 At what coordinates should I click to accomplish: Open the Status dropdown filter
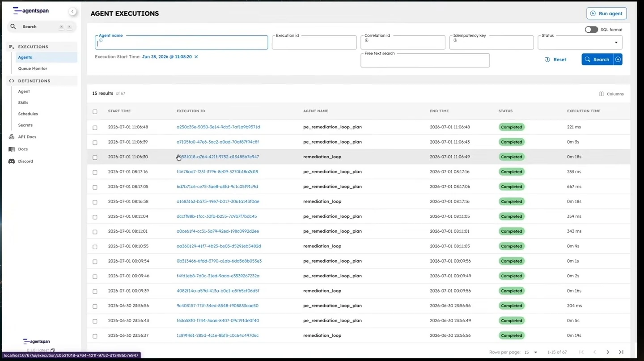580,42
